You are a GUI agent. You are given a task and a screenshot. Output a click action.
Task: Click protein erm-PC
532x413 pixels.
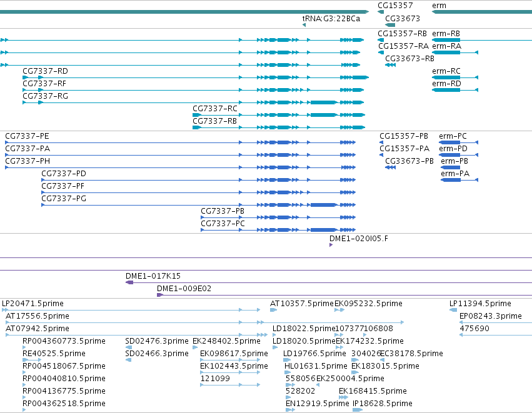pyautogui.click(x=453, y=136)
